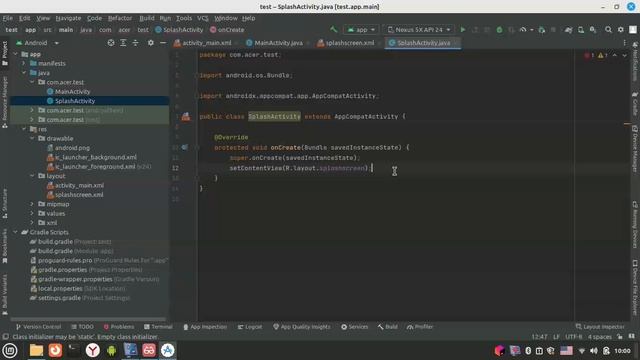Image resolution: width=640 pixels, height=360 pixels.
Task: Open the Nexus 5X API 24 device dropdown
Action: (419, 29)
